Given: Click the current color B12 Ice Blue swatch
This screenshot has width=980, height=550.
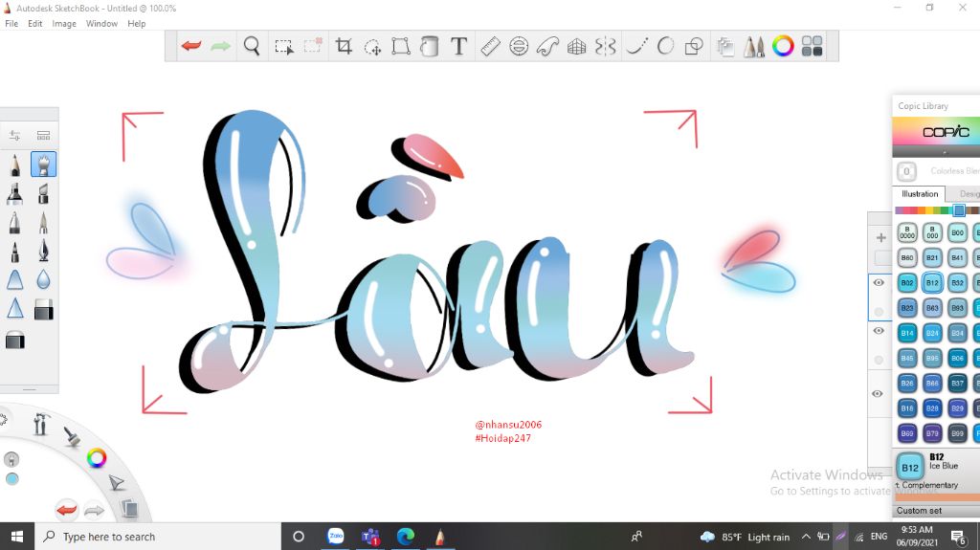Looking at the screenshot, I should (910, 467).
